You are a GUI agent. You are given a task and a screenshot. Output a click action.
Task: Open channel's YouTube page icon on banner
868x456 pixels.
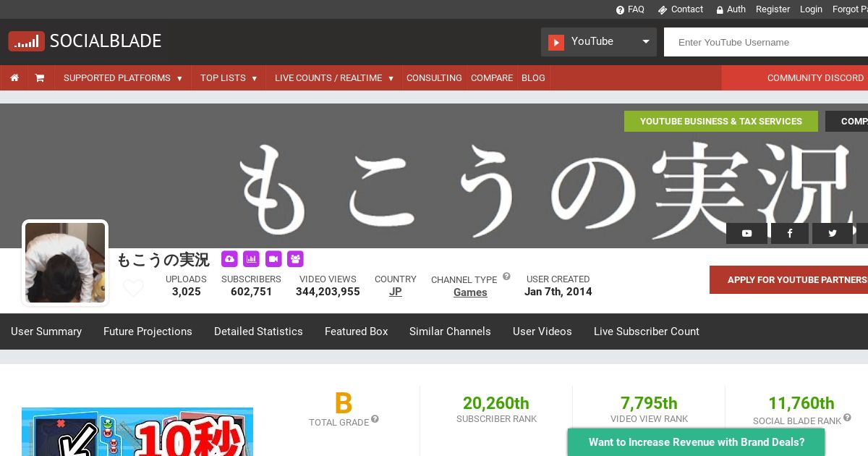point(746,233)
